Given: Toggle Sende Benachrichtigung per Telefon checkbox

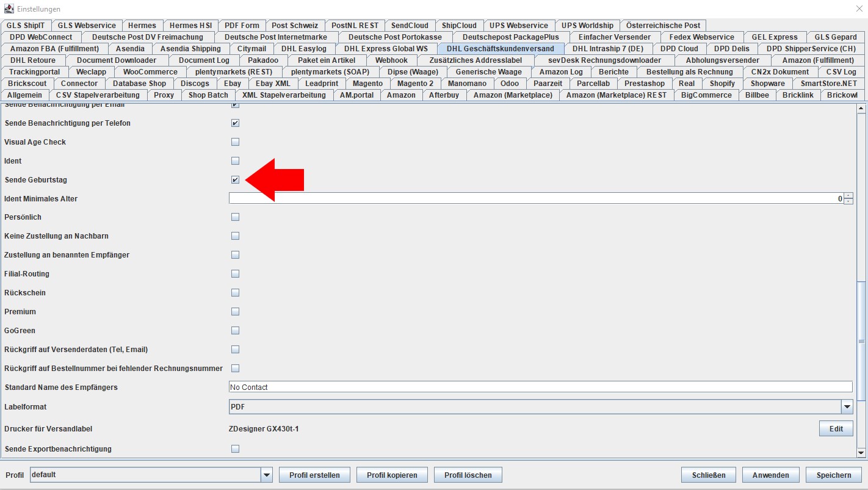Looking at the screenshot, I should pyautogui.click(x=235, y=123).
